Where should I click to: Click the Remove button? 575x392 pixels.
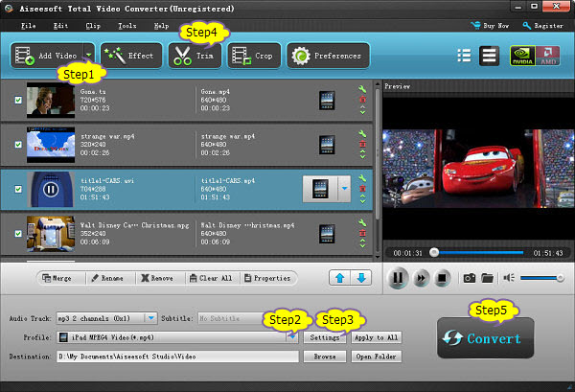point(157,278)
